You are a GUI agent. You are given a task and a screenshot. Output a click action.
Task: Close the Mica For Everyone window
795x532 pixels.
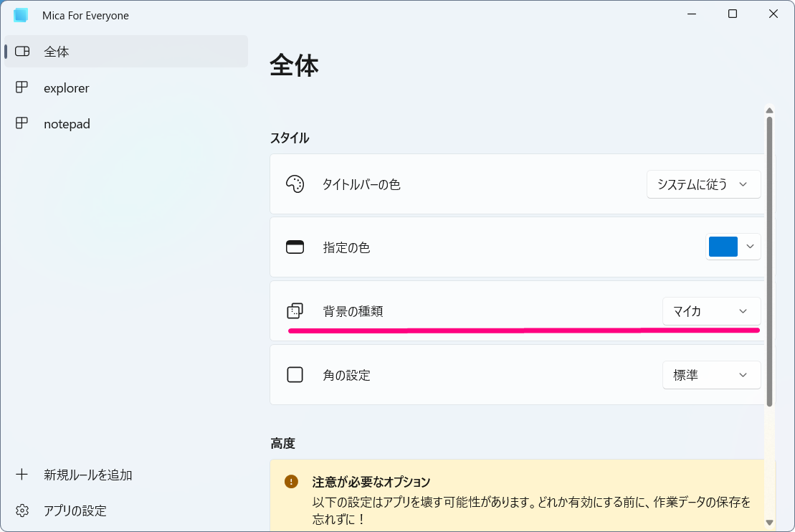pos(773,14)
